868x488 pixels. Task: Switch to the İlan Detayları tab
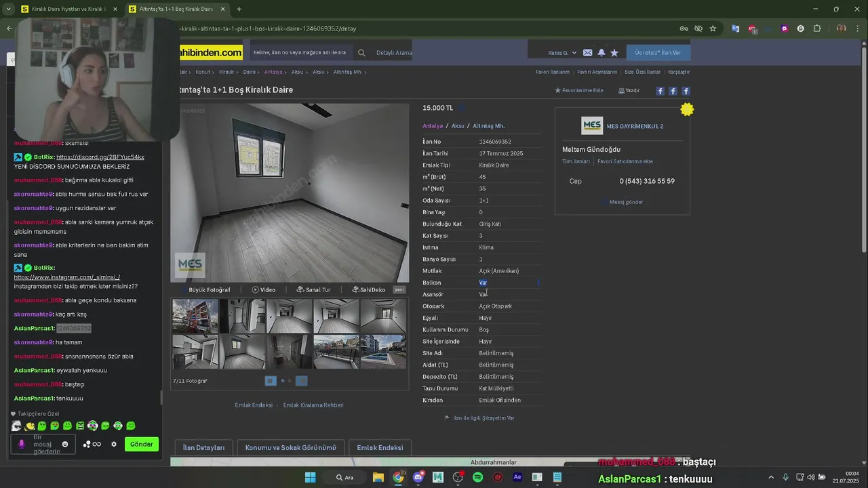(x=203, y=447)
